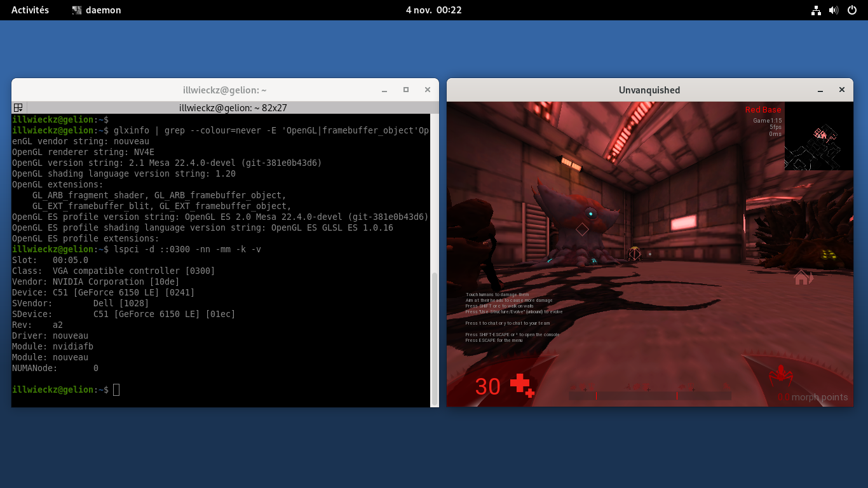Minimize the Unvanquished game window
The width and height of the screenshot is (868, 488).
[x=820, y=90]
